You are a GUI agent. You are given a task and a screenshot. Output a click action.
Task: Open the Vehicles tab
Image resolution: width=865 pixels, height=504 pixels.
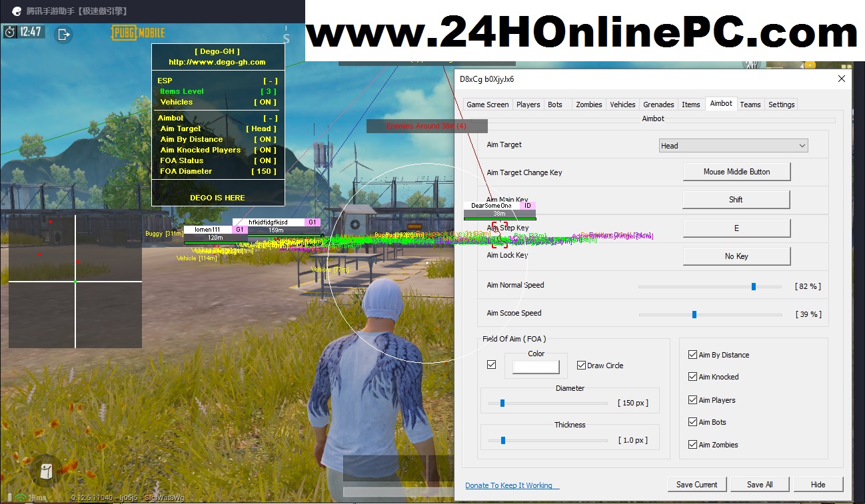623,105
